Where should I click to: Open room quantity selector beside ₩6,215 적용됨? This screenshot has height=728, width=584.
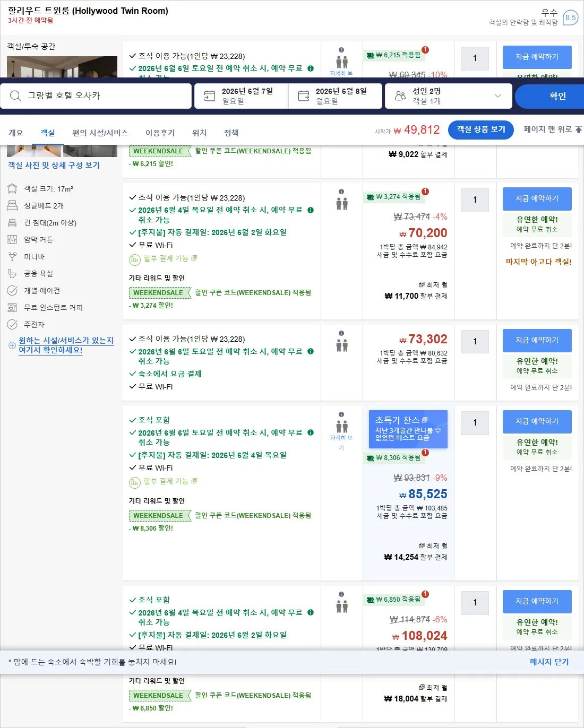pos(475,58)
